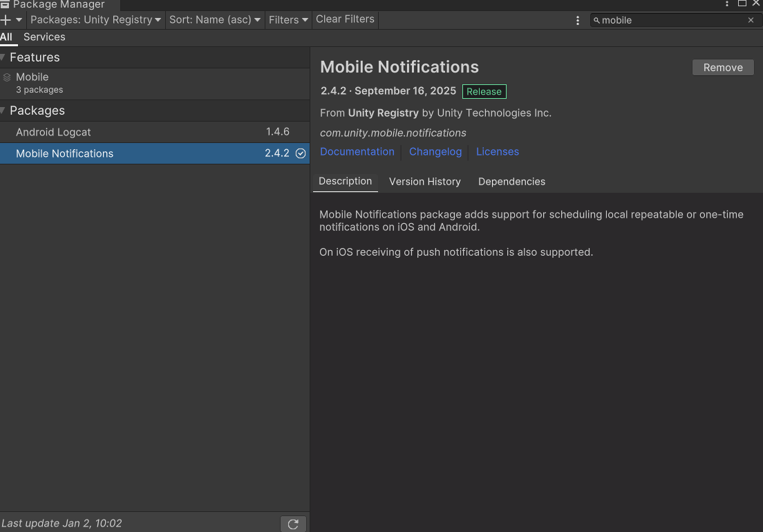Switch to the Services tab
This screenshot has width=763, height=532.
click(x=44, y=37)
